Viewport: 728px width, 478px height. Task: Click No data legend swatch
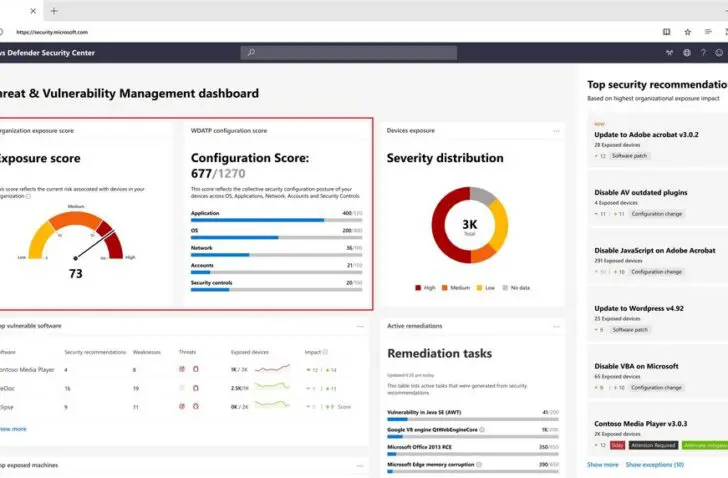click(505, 288)
